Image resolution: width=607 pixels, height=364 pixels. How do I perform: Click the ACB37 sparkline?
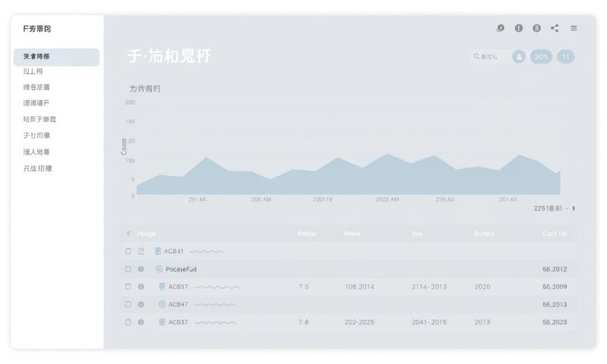pyautogui.click(x=215, y=322)
